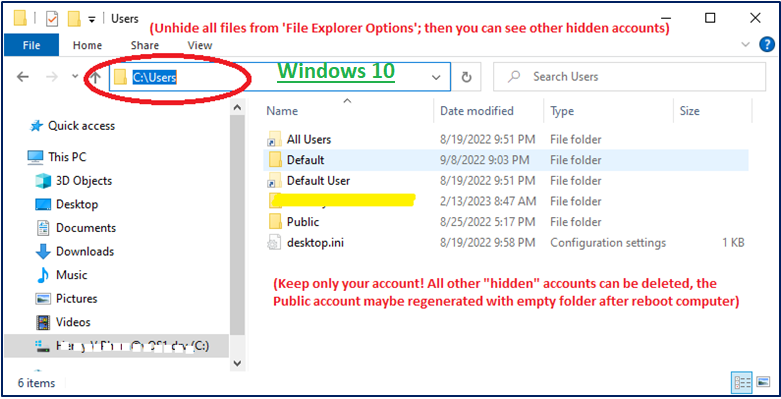Click the Back navigation arrow

(x=23, y=77)
